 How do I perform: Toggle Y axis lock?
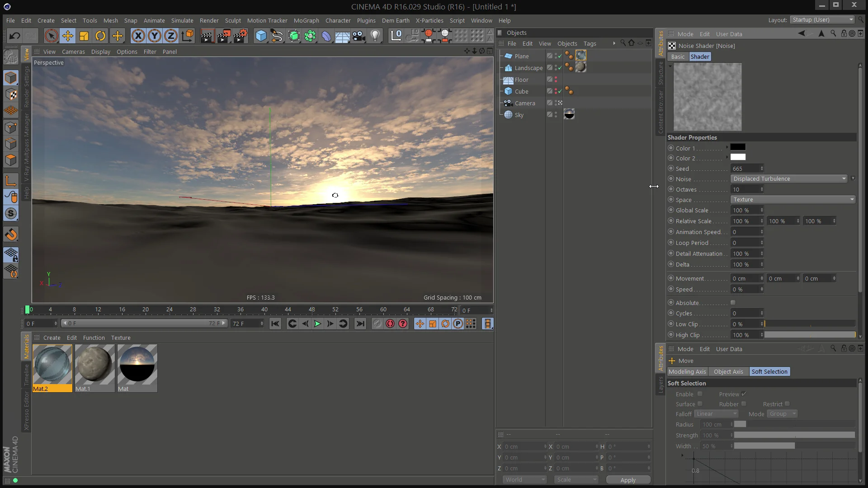[155, 36]
